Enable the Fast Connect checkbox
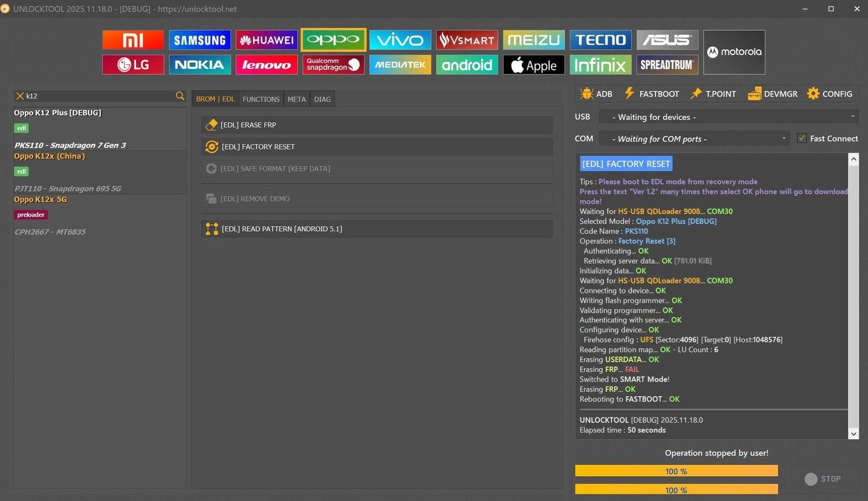 tap(802, 138)
